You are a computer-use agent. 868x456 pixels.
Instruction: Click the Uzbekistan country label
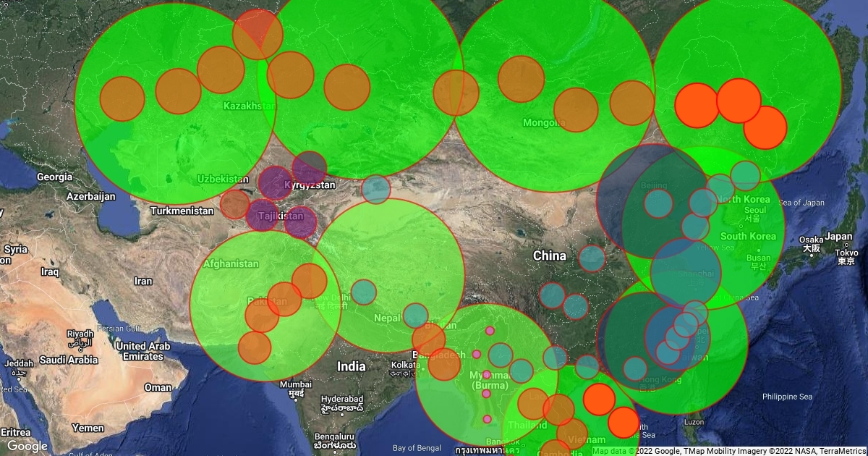tap(221, 178)
